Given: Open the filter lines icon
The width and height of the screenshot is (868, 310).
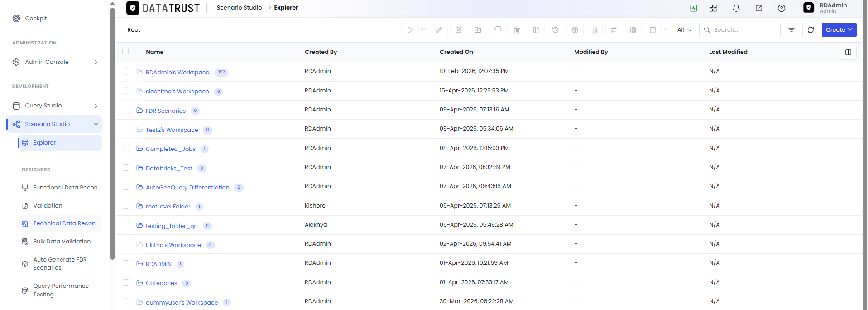Looking at the screenshot, I should tap(791, 30).
